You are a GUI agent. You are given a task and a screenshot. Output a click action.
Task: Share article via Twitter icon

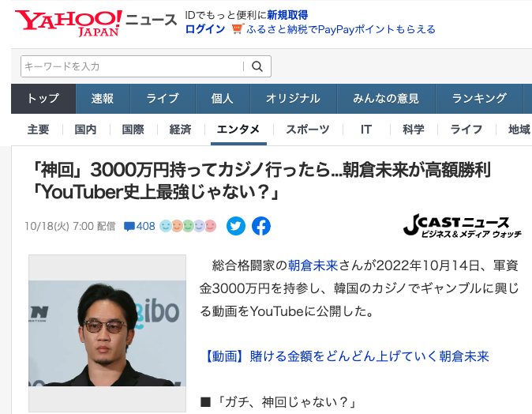[x=236, y=226]
